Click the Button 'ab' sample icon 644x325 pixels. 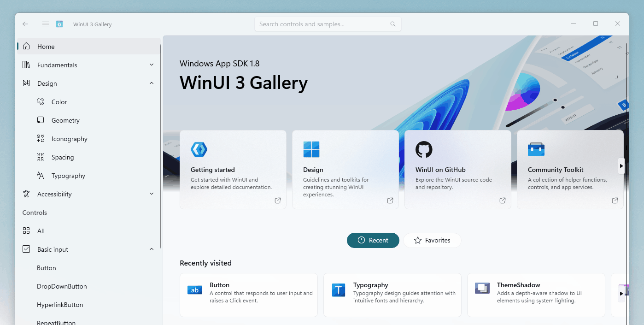coord(195,290)
